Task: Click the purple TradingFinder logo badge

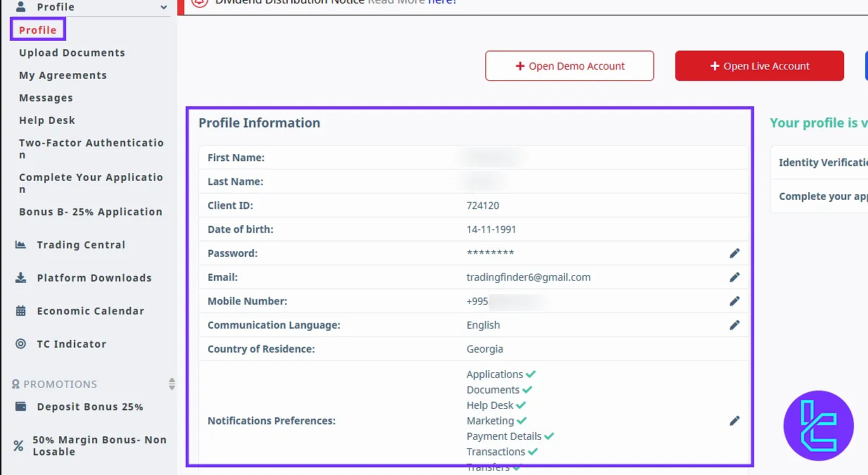Action: [818, 426]
